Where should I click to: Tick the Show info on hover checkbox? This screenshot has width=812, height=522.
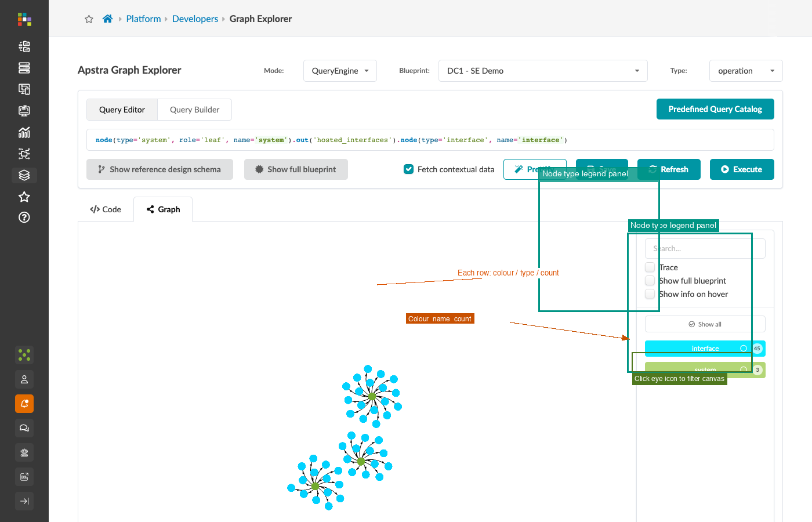point(650,294)
